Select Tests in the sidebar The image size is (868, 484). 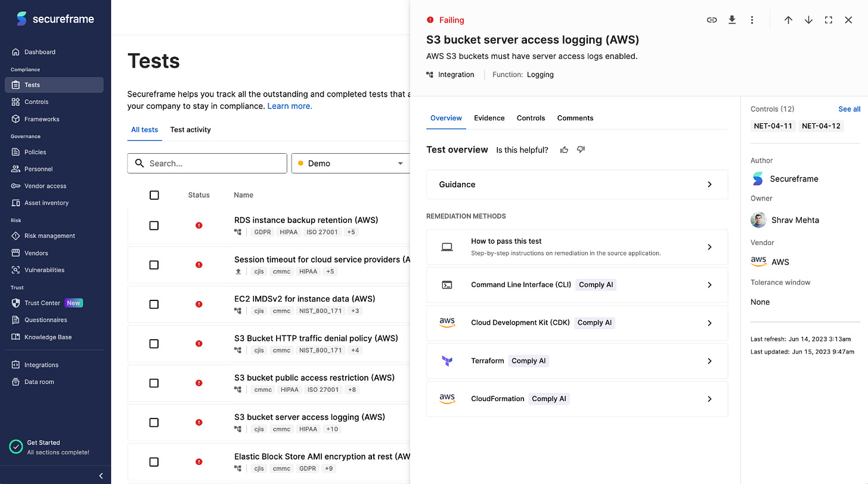click(x=54, y=85)
